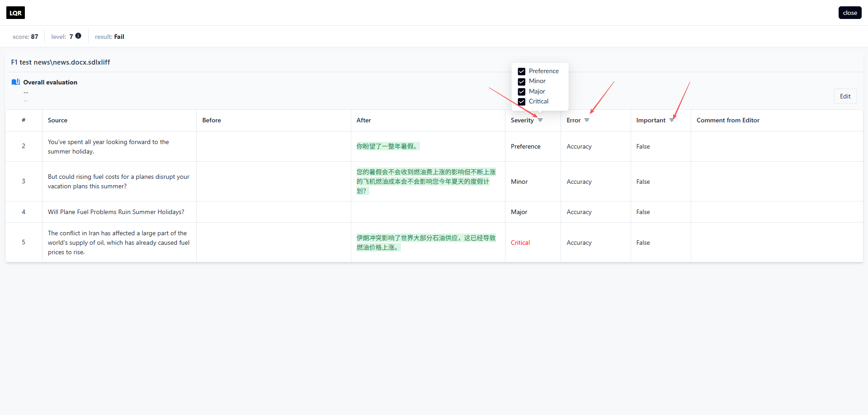The image size is (868, 415).
Task: Uncheck the Major severity checkbox
Action: point(522,92)
